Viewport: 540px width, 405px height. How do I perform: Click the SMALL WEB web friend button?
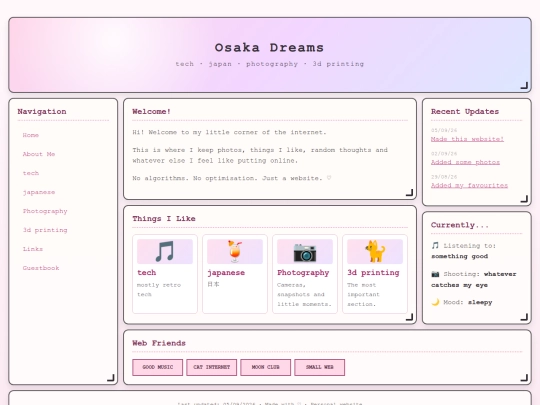(320, 367)
